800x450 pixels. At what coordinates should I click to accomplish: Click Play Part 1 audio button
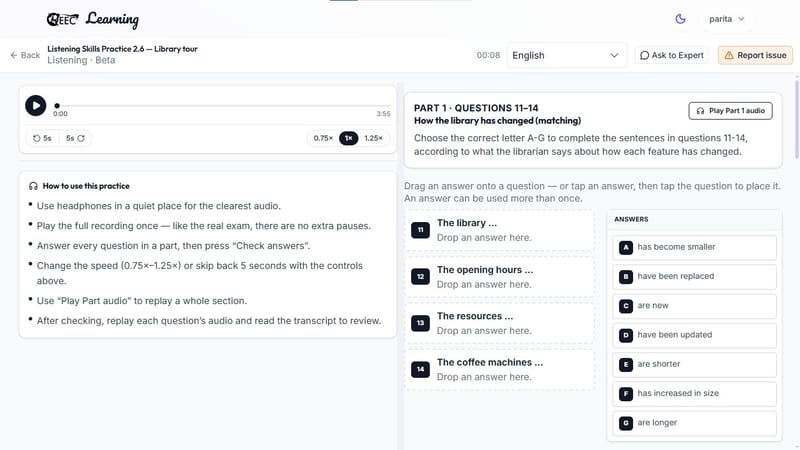click(730, 111)
